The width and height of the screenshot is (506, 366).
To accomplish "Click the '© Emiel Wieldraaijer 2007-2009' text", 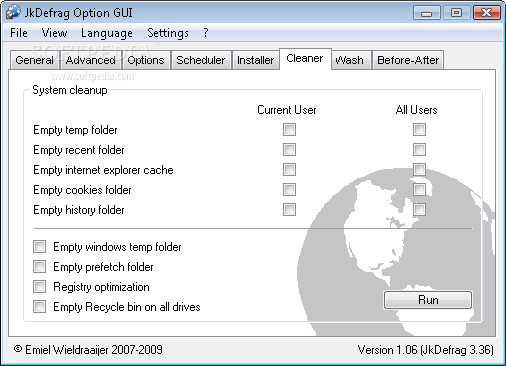I will tap(88, 350).
